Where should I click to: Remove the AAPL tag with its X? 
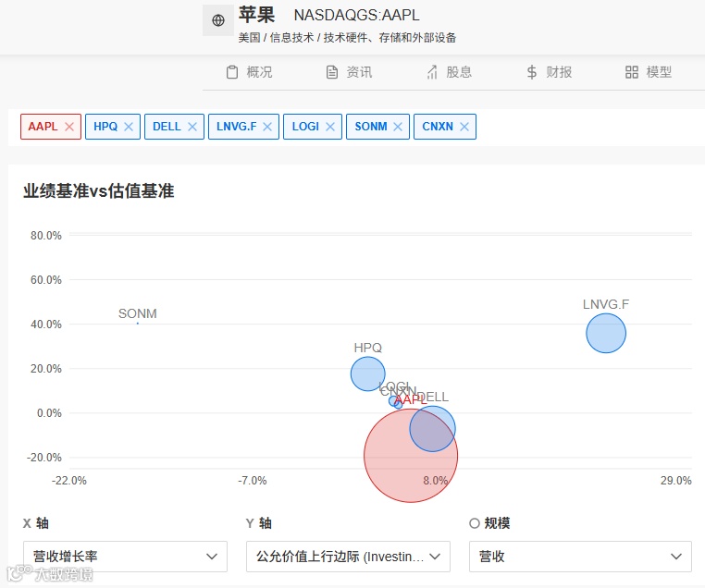(69, 127)
